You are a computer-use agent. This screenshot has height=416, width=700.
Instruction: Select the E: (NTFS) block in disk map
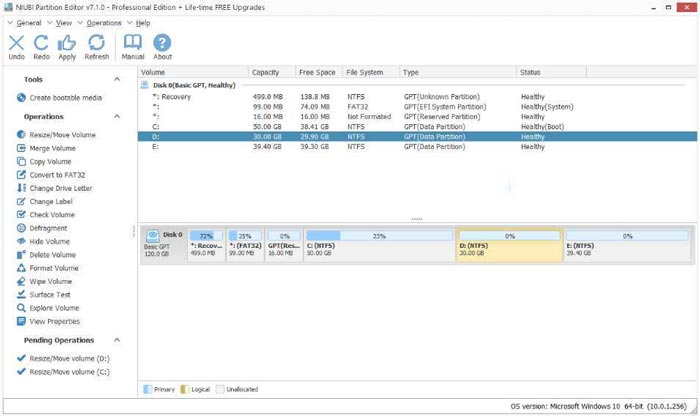pos(627,245)
